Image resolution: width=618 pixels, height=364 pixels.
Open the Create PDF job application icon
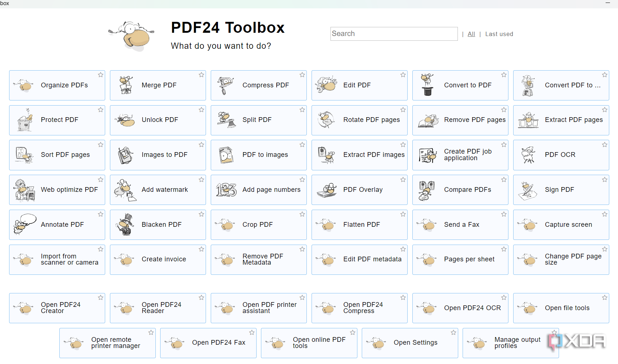click(428, 155)
